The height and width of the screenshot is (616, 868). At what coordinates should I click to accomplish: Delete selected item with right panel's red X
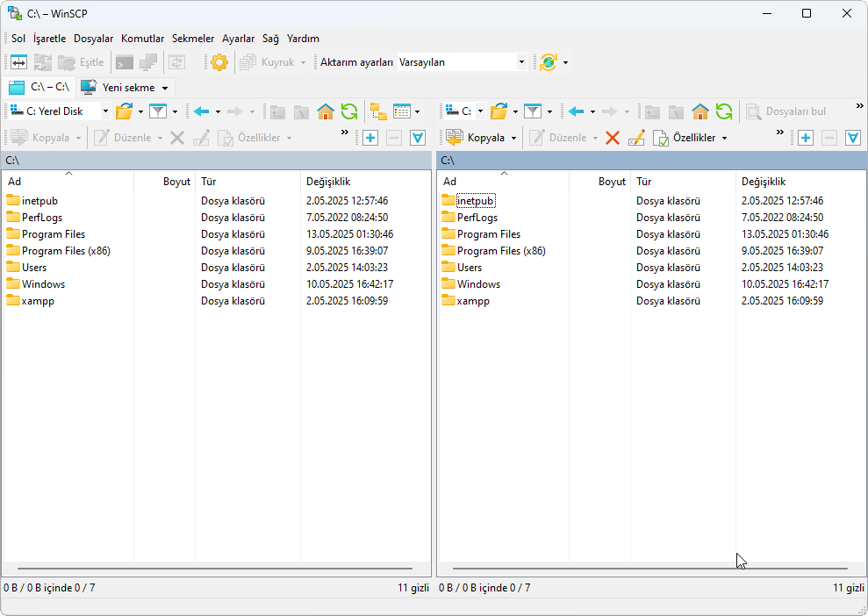coord(613,138)
